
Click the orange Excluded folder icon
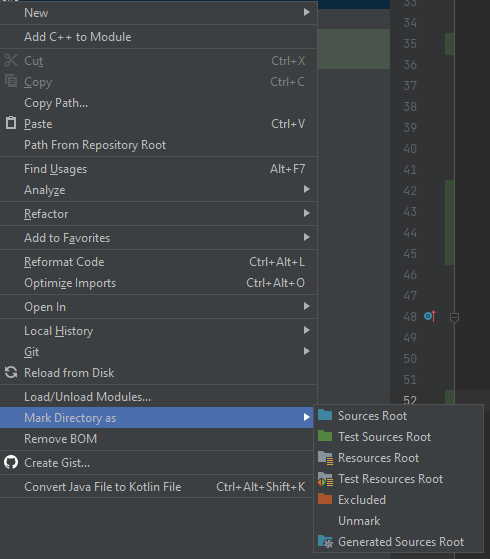point(325,499)
